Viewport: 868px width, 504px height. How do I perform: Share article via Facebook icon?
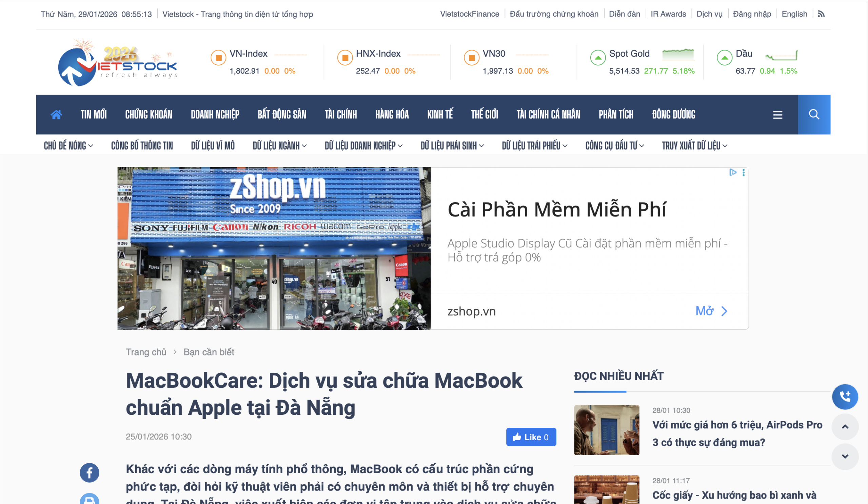pos(90,472)
